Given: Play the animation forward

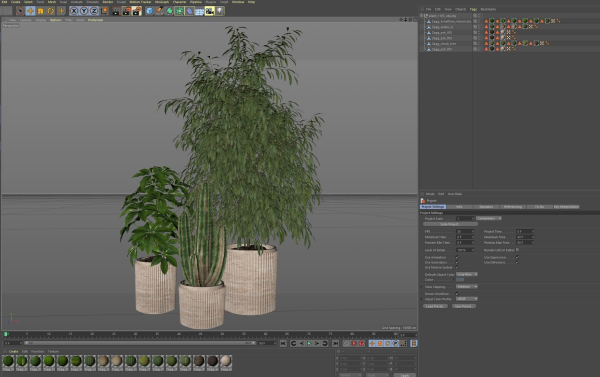Looking at the screenshot, I should tap(309, 344).
